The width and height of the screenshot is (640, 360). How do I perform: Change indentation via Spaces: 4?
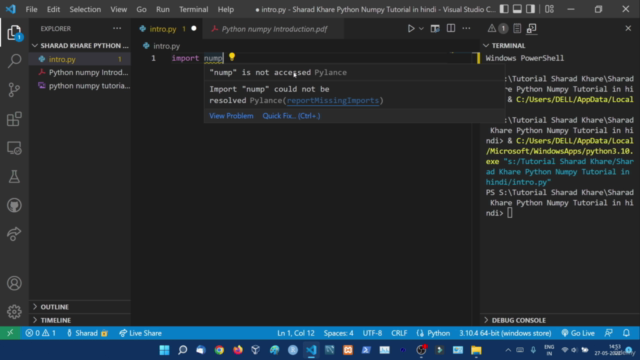[338, 333]
